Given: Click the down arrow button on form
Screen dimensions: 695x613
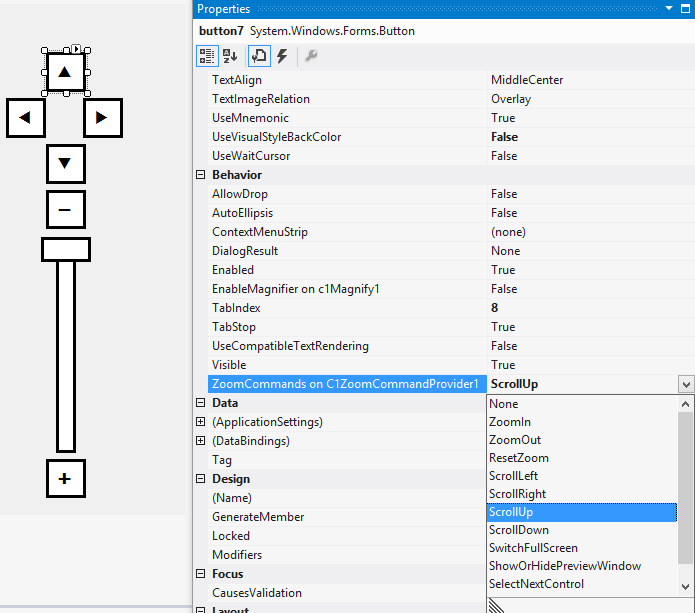Looking at the screenshot, I should tap(65, 163).
